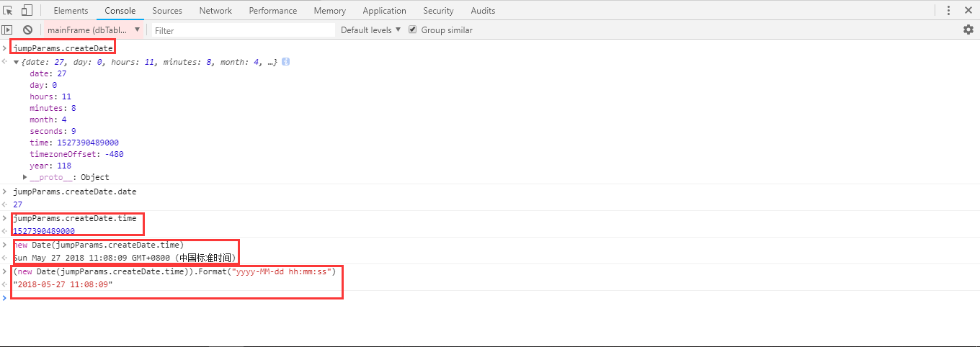Open console settings gear icon

pos(968,30)
